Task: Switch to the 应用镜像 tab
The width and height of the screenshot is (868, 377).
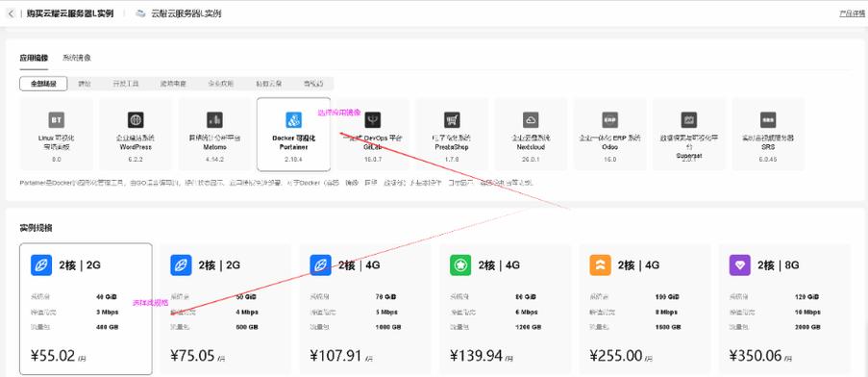Action: point(34,58)
